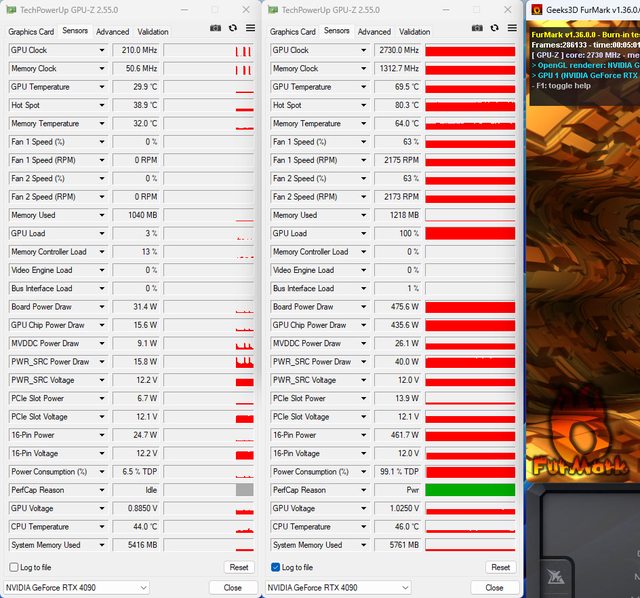The image size is (640, 598).
Task: Click the screenshot camera icon in left GPU-Z window
Action: click(215, 29)
